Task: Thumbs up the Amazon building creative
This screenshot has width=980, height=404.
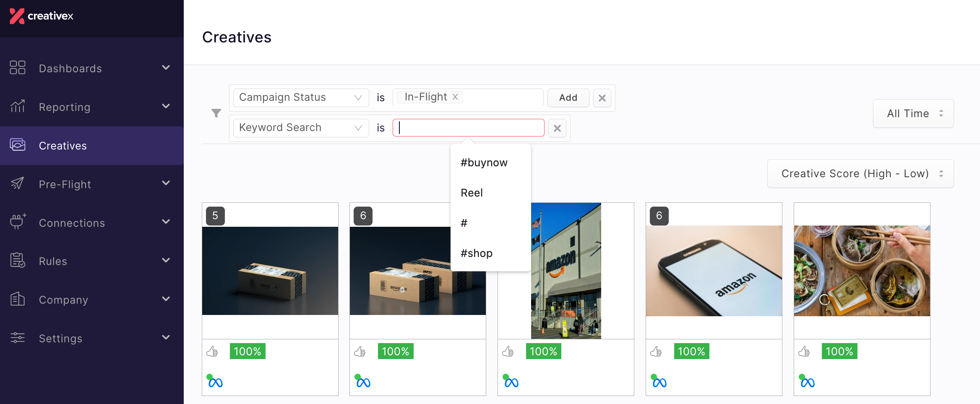Action: (x=508, y=352)
